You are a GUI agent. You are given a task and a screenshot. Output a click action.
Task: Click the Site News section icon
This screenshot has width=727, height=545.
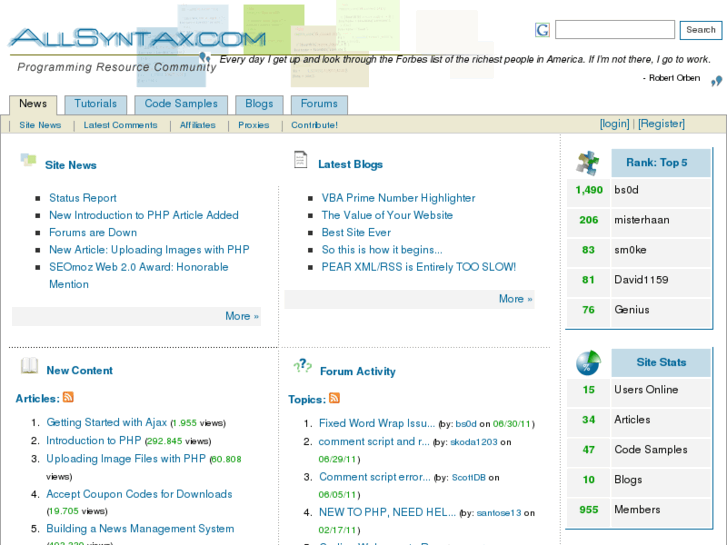28,160
